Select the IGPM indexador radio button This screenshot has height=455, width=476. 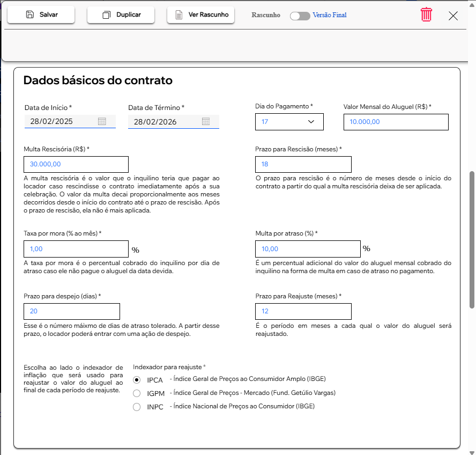[x=137, y=393]
